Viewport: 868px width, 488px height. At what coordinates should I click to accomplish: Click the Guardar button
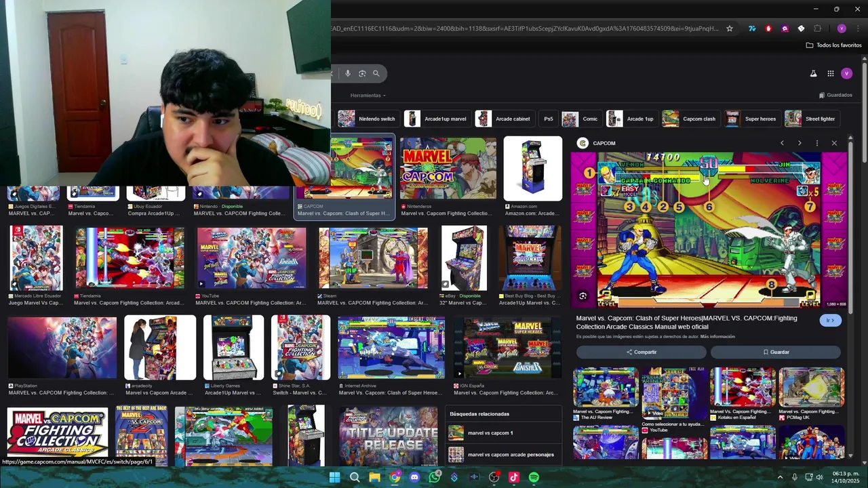pos(776,352)
